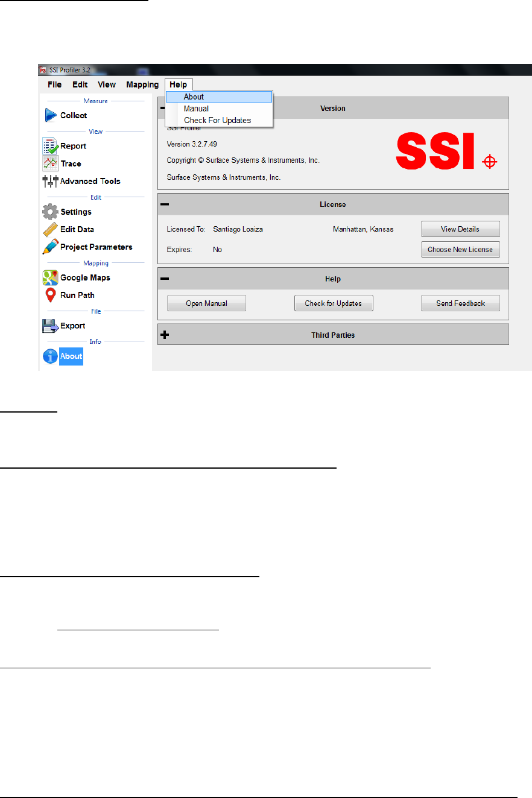Click the Open Manual button
This screenshot has height=798, width=532.
pyautogui.click(x=206, y=303)
